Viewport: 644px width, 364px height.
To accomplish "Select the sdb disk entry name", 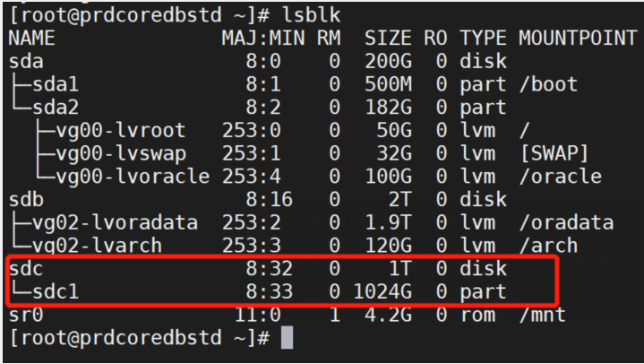I will (23, 200).
